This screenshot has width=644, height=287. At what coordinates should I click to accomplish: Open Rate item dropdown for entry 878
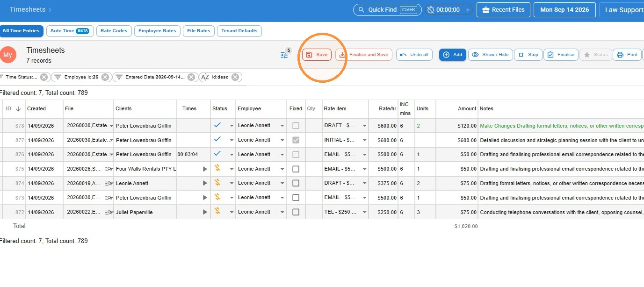tap(364, 126)
